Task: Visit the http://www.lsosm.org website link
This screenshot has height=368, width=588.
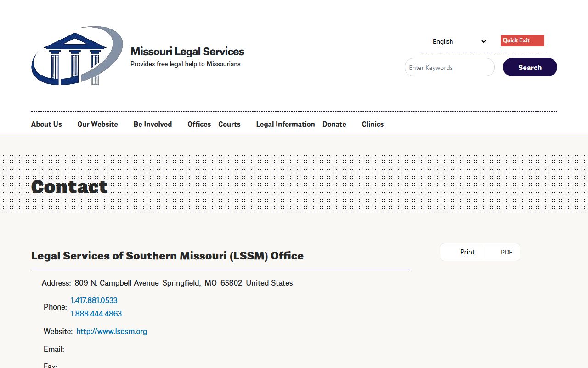Action: [x=112, y=331]
